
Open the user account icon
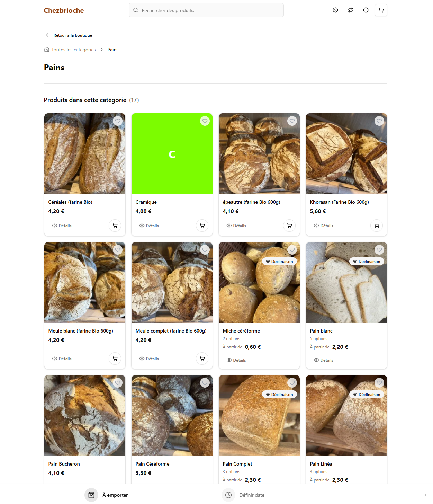(x=335, y=10)
